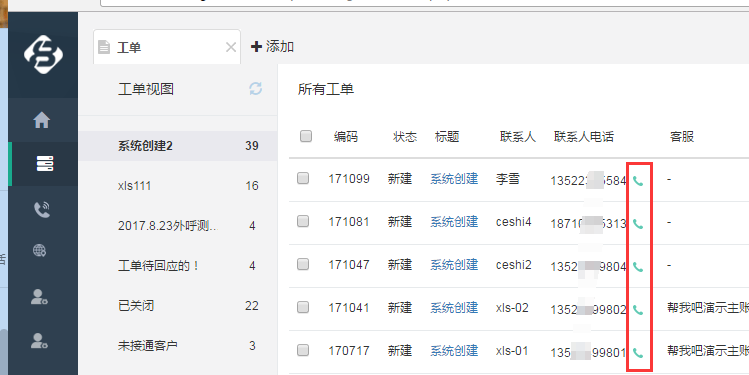Viewport: 749px width, 375px height.
Task: Select checkbox for ticket 171047
Action: [303, 264]
